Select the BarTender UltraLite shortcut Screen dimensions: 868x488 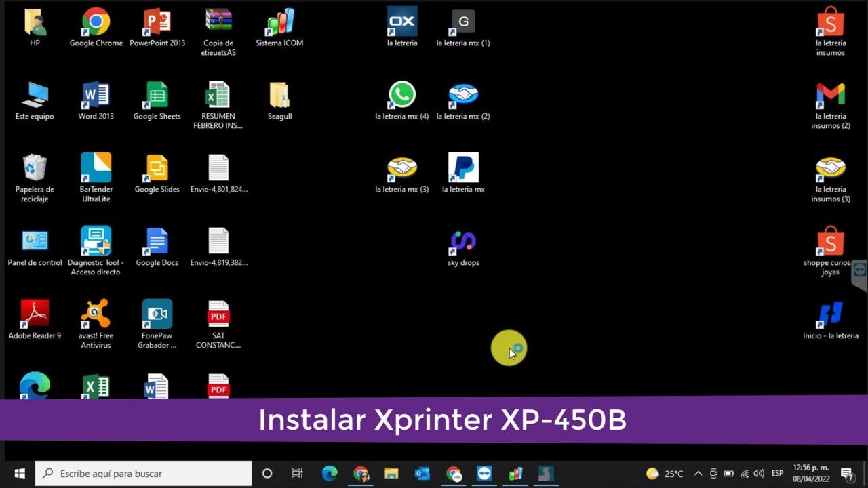pyautogui.click(x=96, y=179)
